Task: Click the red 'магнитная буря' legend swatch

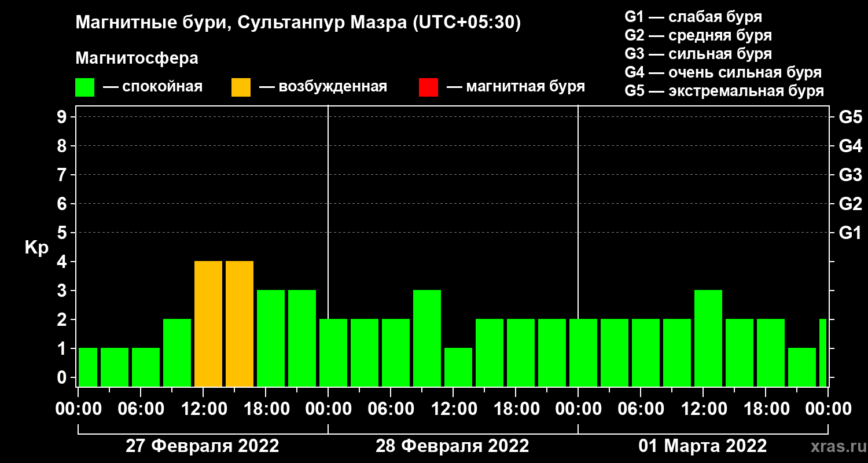Action: click(428, 87)
